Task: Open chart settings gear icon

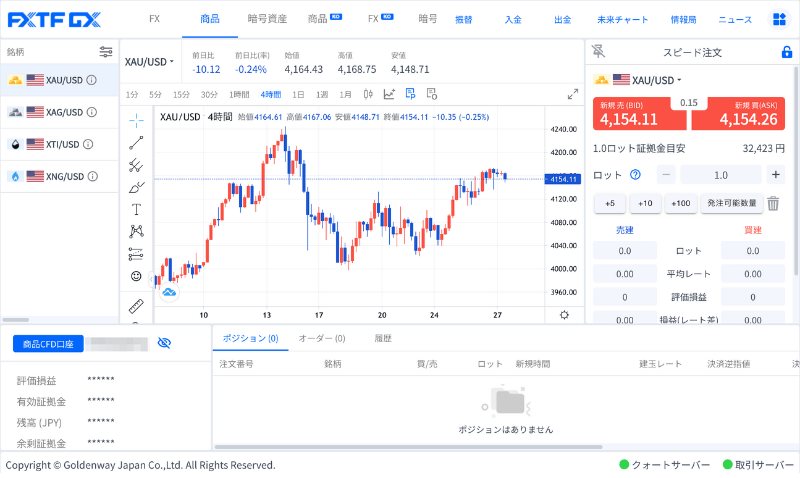Action: coord(564,315)
